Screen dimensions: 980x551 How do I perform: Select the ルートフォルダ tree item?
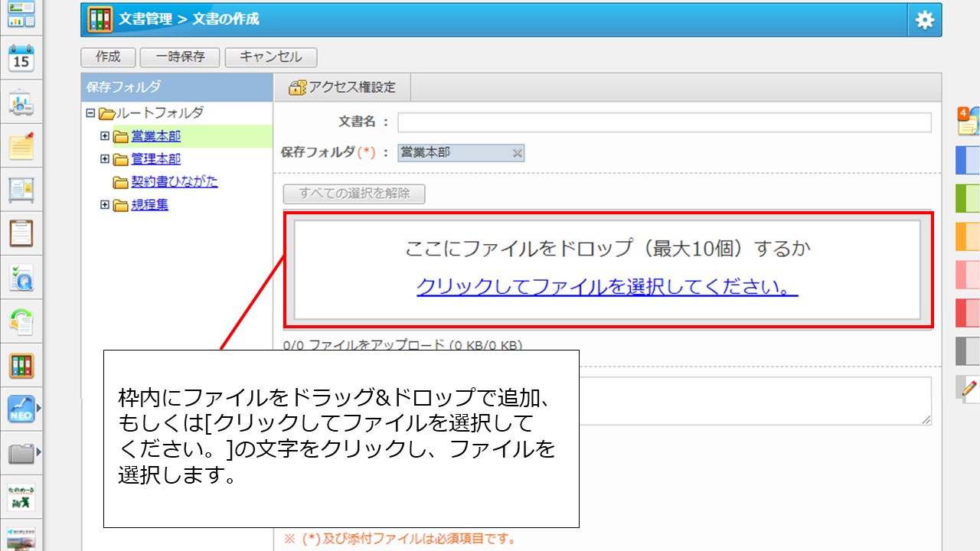pyautogui.click(x=160, y=113)
